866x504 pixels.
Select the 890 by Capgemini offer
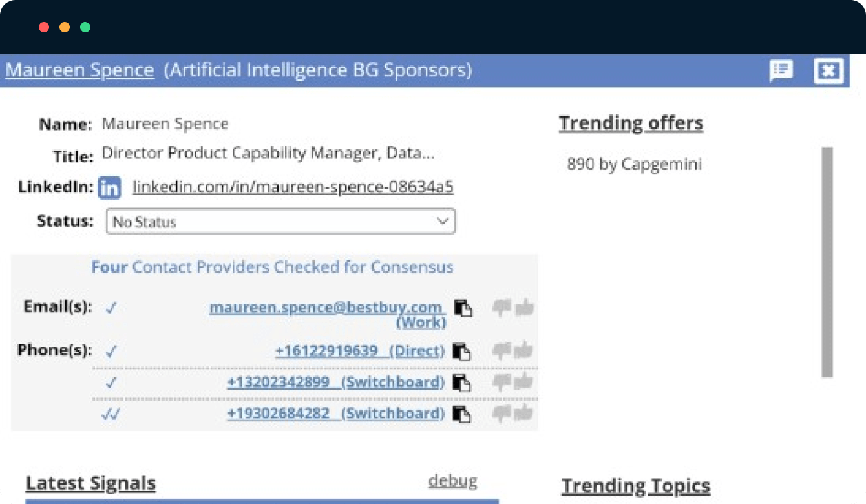click(634, 164)
